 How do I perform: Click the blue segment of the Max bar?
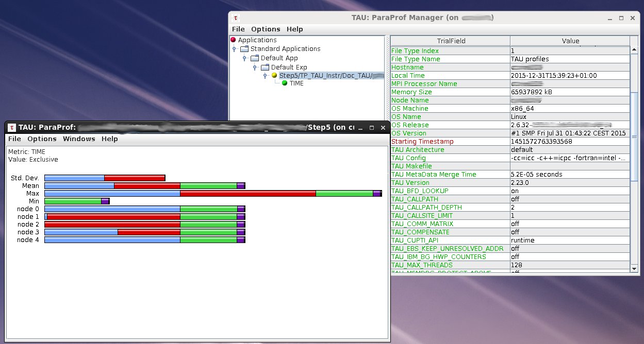point(112,193)
